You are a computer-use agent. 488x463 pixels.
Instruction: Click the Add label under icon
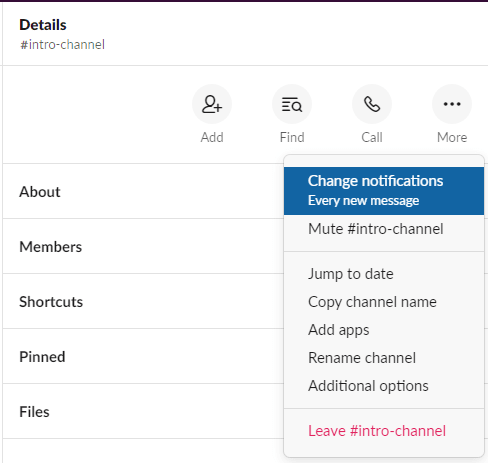pos(212,137)
